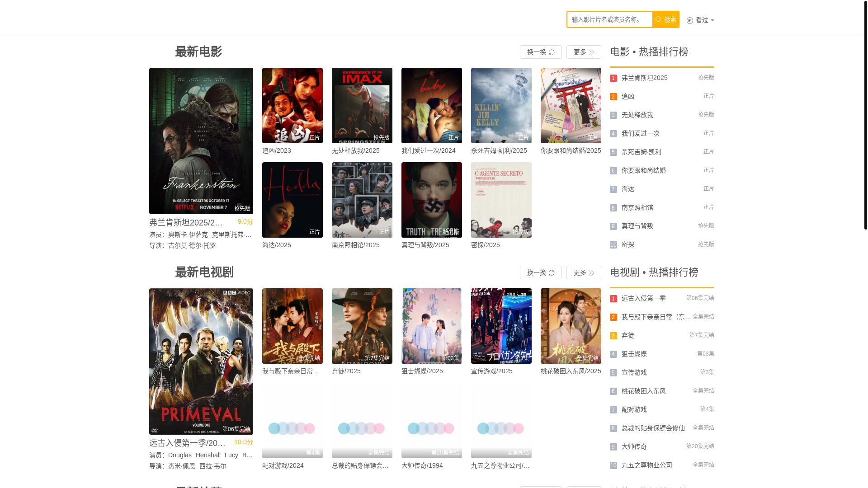
Task: Click the 狙击蝴蝶/2025 title link
Action: [x=422, y=371]
